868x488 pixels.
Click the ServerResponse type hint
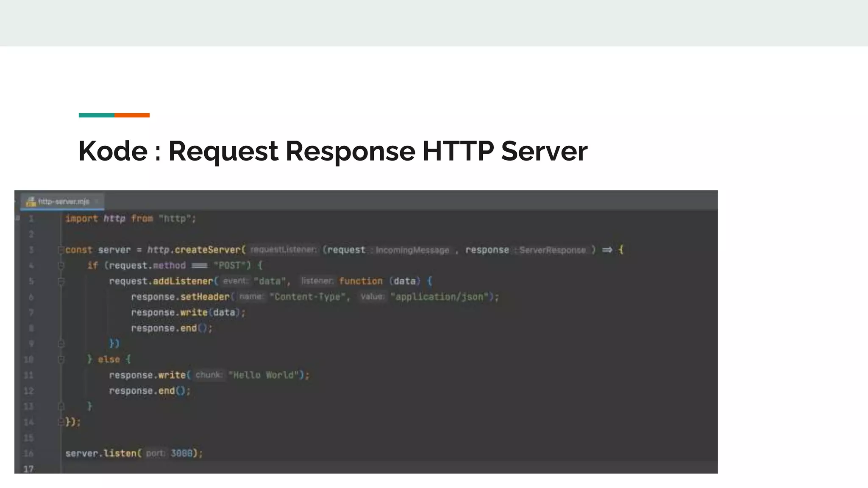pyautogui.click(x=552, y=250)
